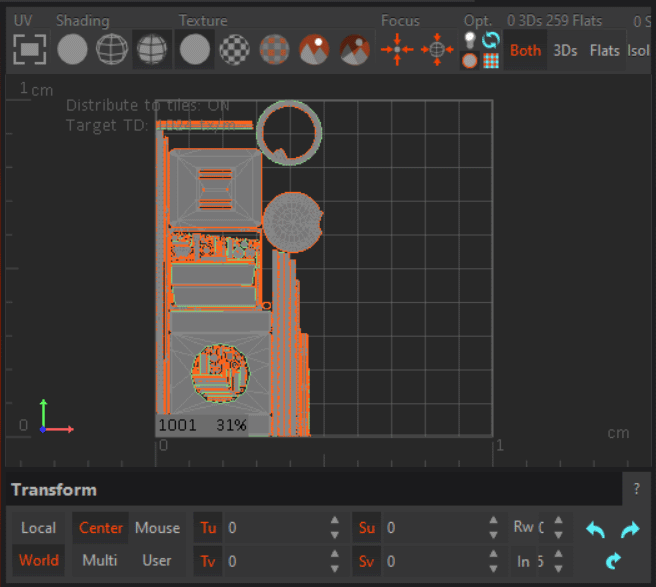Click the cyan refresh arrows icon

491,40
